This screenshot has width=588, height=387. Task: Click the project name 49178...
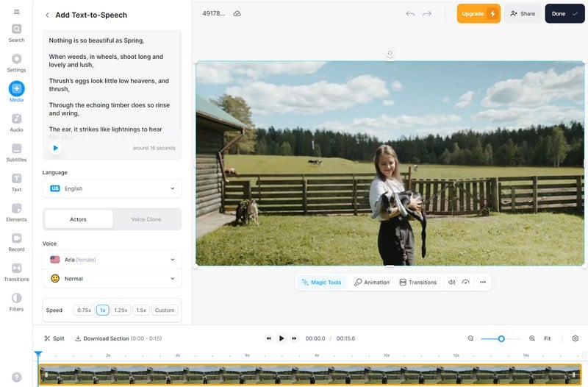(x=214, y=13)
